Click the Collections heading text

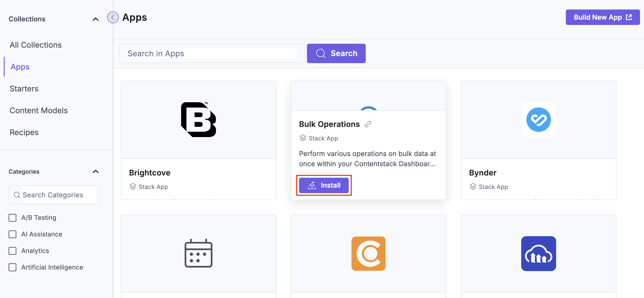tap(27, 19)
